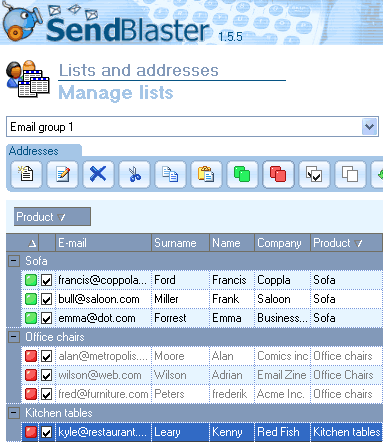
Task: Click the green squares toolbar icon
Action: click(242, 174)
